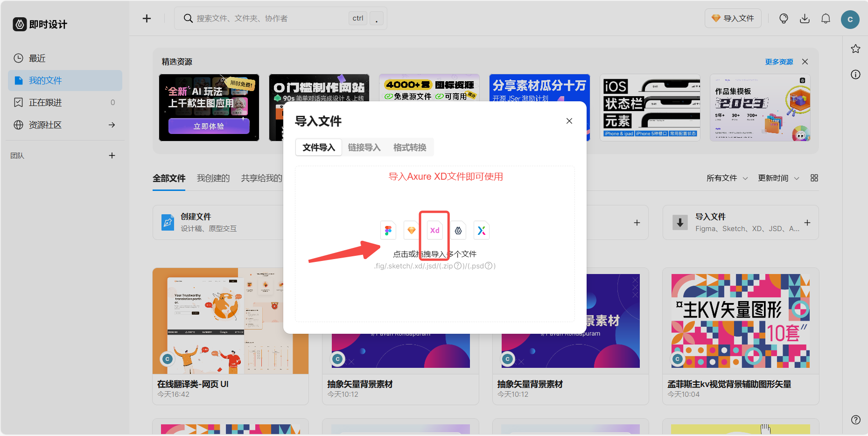Image resolution: width=868 pixels, height=436 pixels.
Task: Click the 导入文件 button in top bar
Action: point(733,18)
